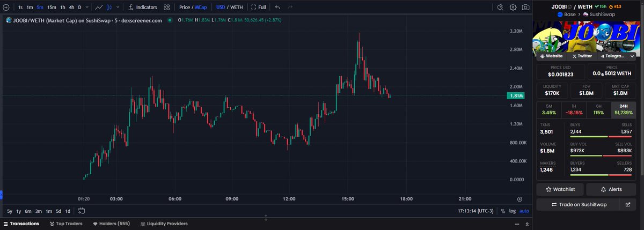Open the Indicators menu
Viewport: 644px width, 230px height.
tap(143, 8)
